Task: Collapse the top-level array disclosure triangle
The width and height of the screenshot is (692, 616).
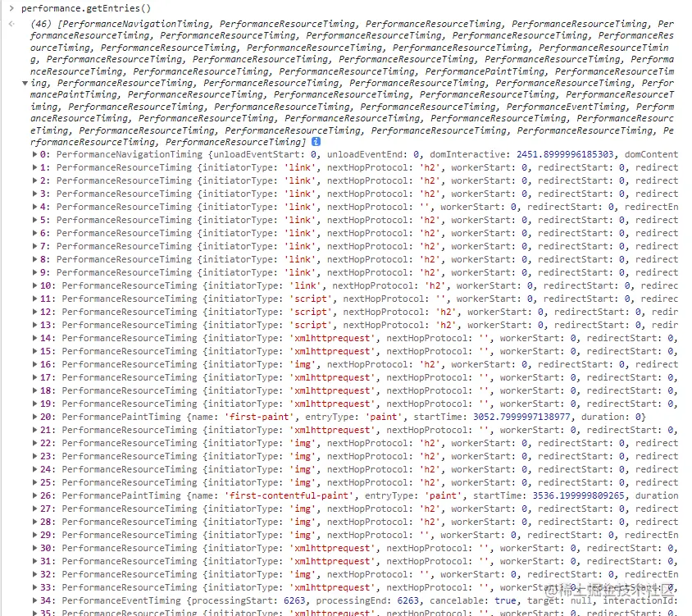Action: [x=25, y=83]
